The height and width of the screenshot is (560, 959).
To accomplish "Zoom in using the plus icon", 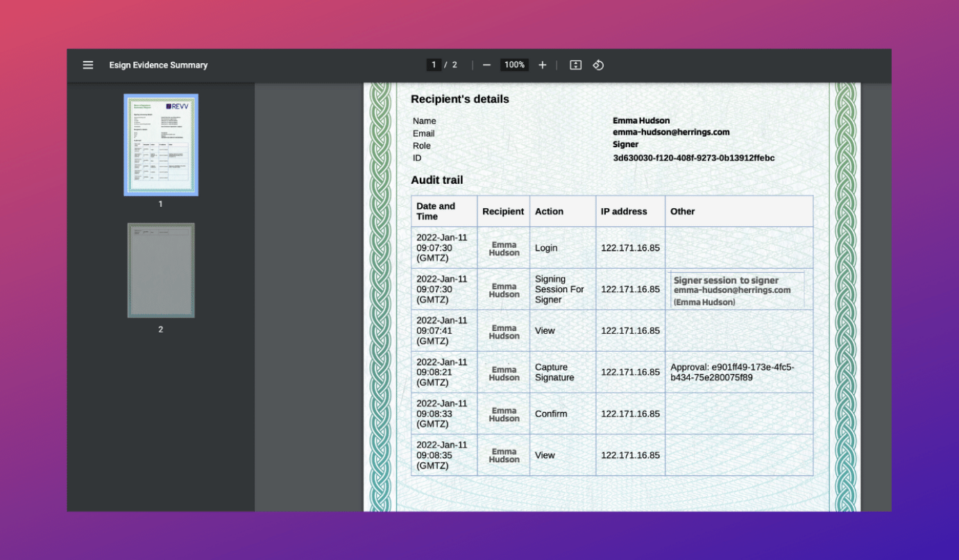I will [542, 65].
